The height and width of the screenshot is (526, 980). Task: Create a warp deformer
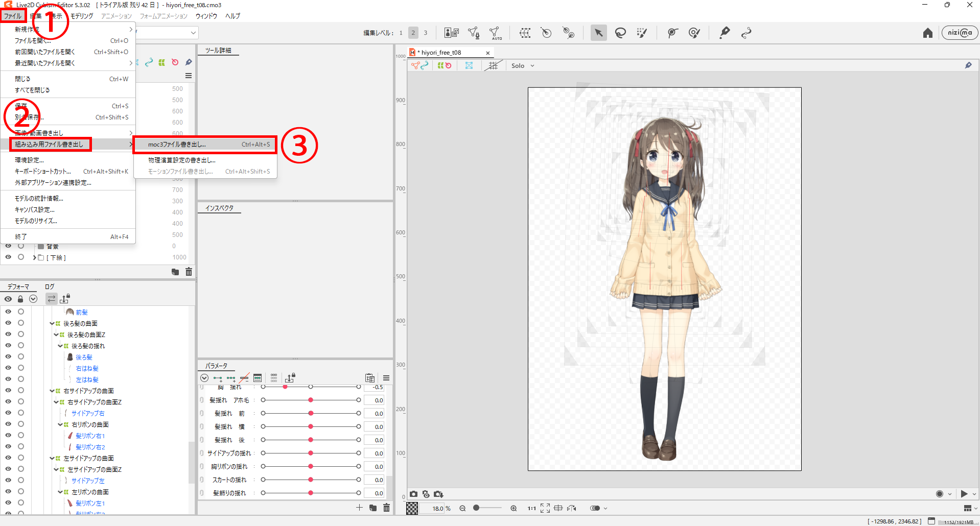pyautogui.click(x=525, y=33)
